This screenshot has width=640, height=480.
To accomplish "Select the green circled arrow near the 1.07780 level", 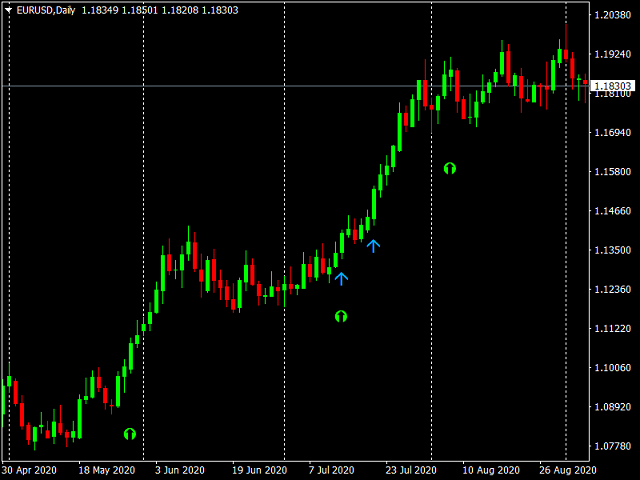I will coord(130,433).
